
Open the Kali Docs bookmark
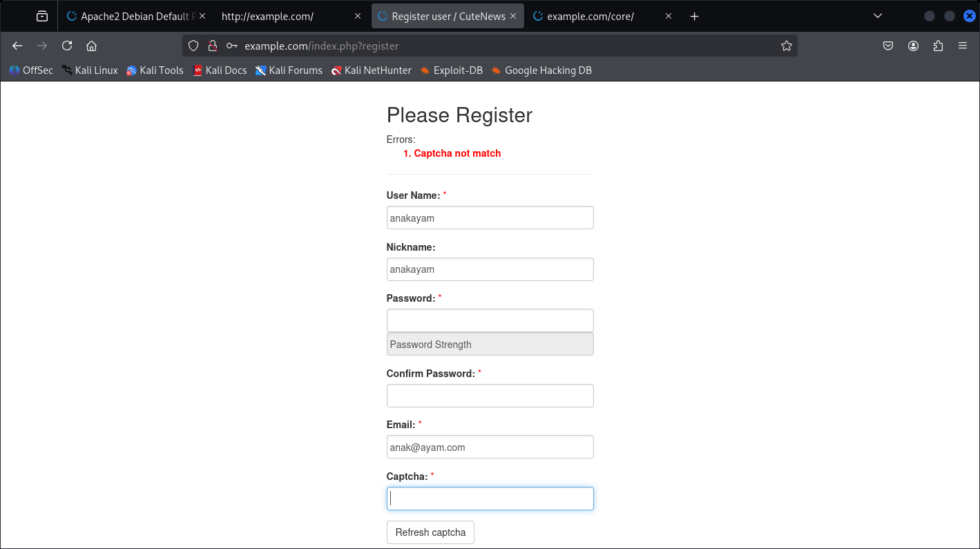[220, 70]
